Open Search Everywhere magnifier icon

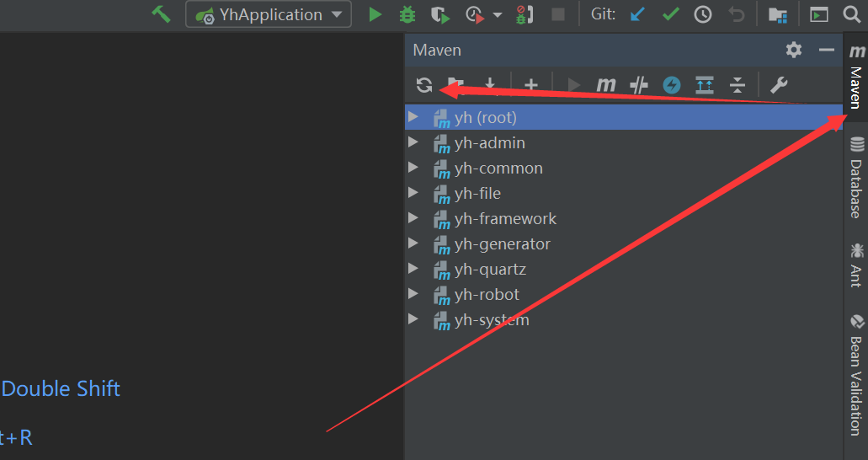(x=852, y=14)
